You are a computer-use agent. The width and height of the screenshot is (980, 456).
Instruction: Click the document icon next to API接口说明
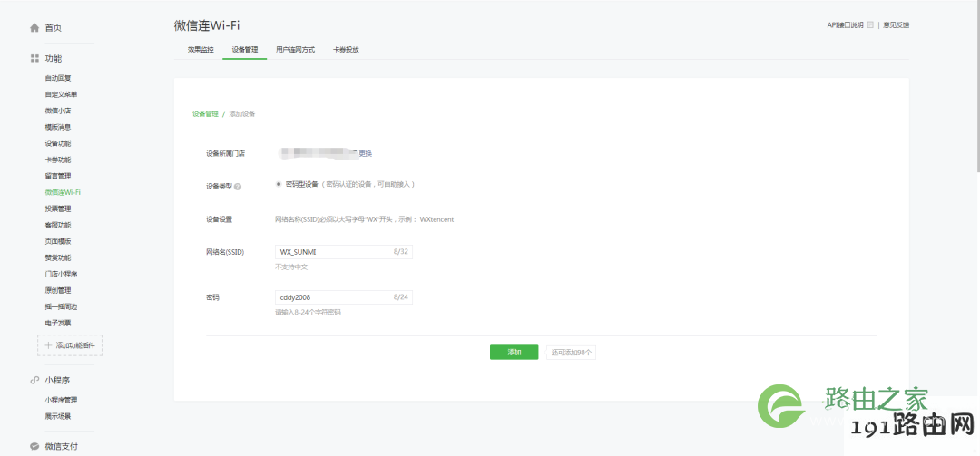(870, 25)
